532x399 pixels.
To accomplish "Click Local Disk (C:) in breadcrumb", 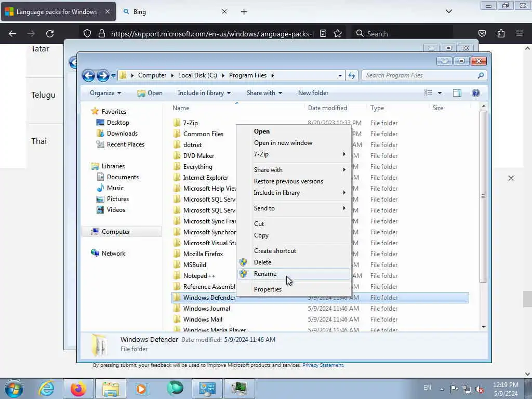I will [x=197, y=75].
